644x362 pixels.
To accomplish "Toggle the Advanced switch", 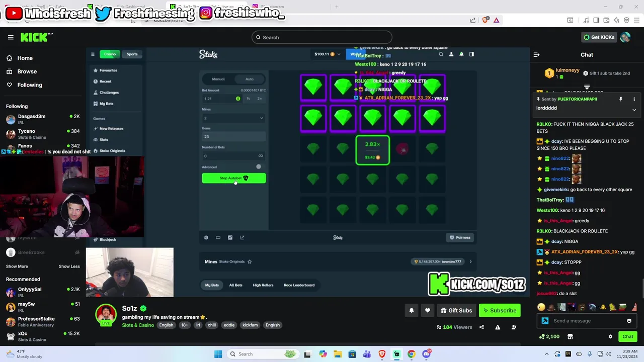I will [x=258, y=167].
